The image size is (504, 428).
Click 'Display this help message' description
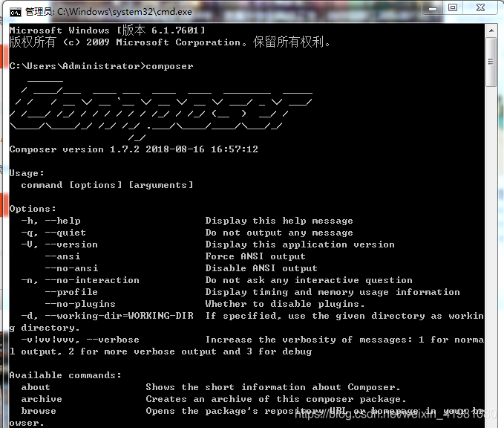[279, 221]
